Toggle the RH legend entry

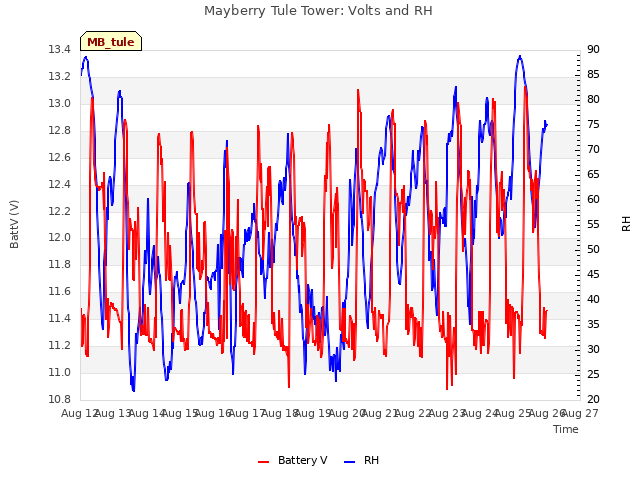point(362,460)
